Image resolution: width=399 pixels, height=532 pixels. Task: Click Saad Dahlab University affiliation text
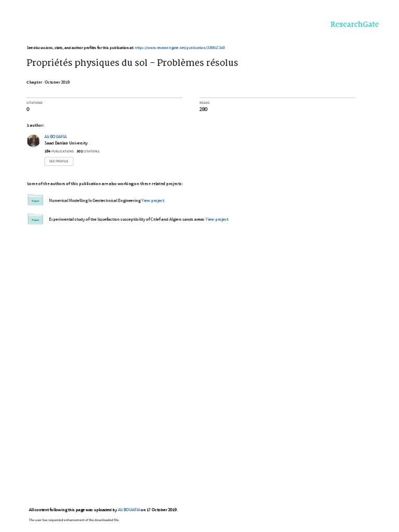tap(66, 143)
